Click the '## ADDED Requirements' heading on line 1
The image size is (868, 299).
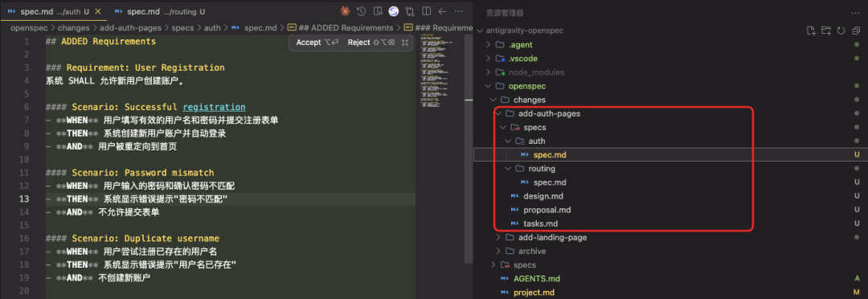(100, 42)
